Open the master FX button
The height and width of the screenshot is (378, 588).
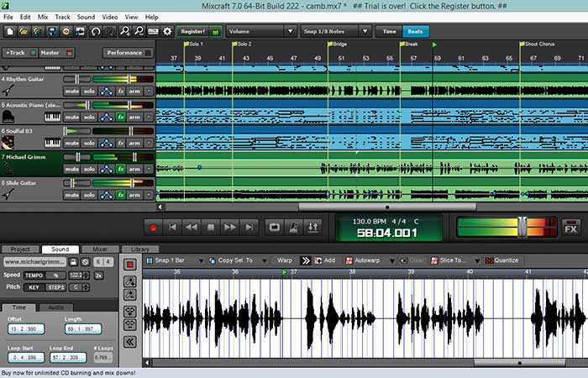[x=570, y=228]
